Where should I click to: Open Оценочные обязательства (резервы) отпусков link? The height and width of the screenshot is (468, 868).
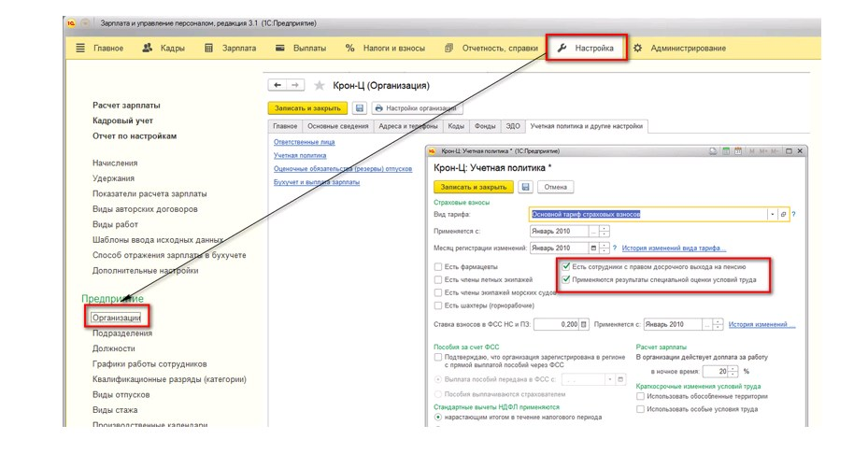(x=343, y=169)
